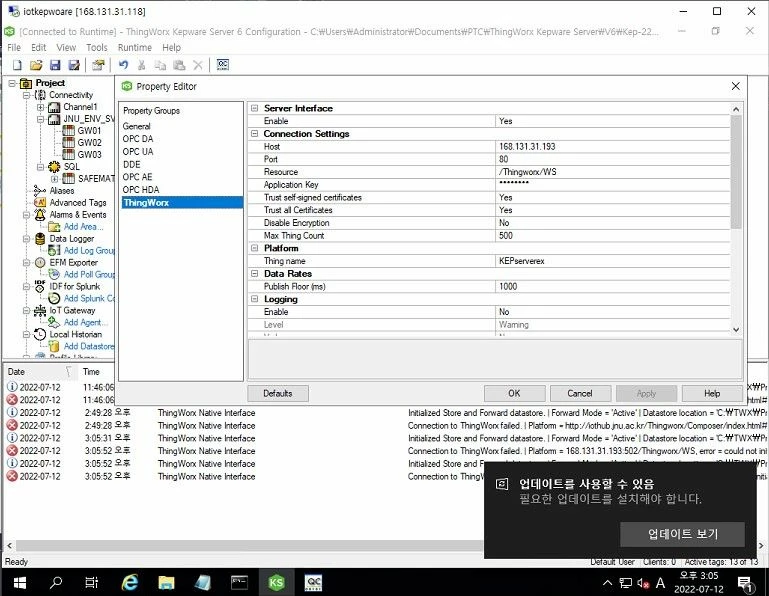Open the File menu
This screenshot has width=769, height=596.
pyautogui.click(x=14, y=48)
